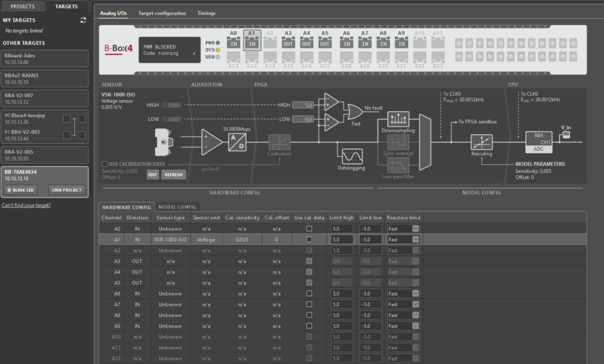Image resolution: width=604 pixels, height=364 pixels.
Task: Open the "Can't find your target?" link
Action: 26,205
